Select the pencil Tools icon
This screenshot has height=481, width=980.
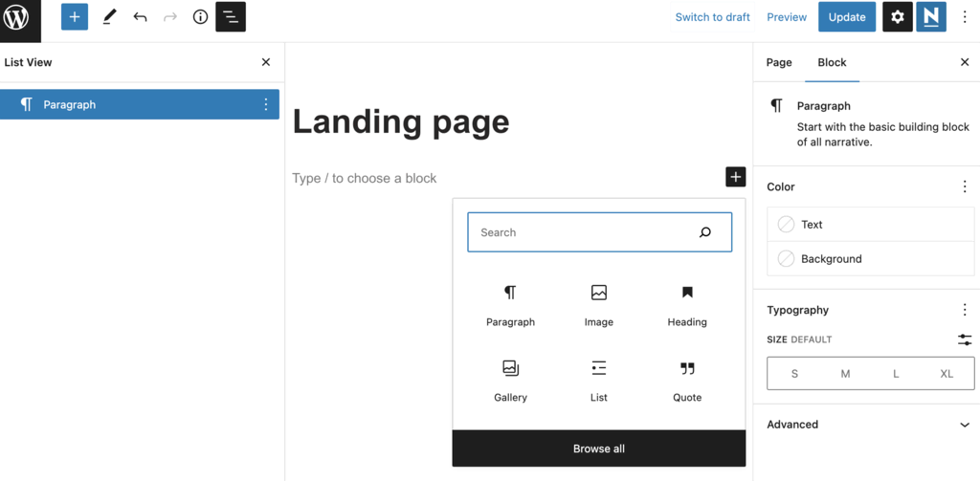click(x=109, y=17)
